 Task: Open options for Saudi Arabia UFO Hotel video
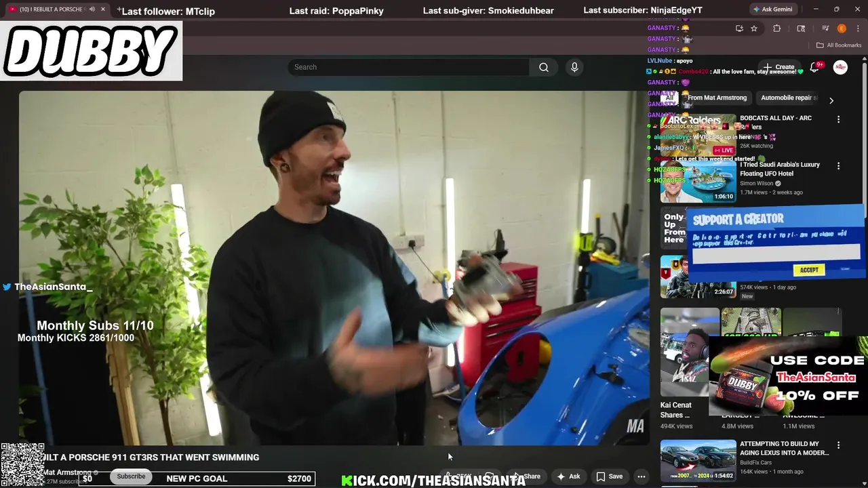point(838,166)
